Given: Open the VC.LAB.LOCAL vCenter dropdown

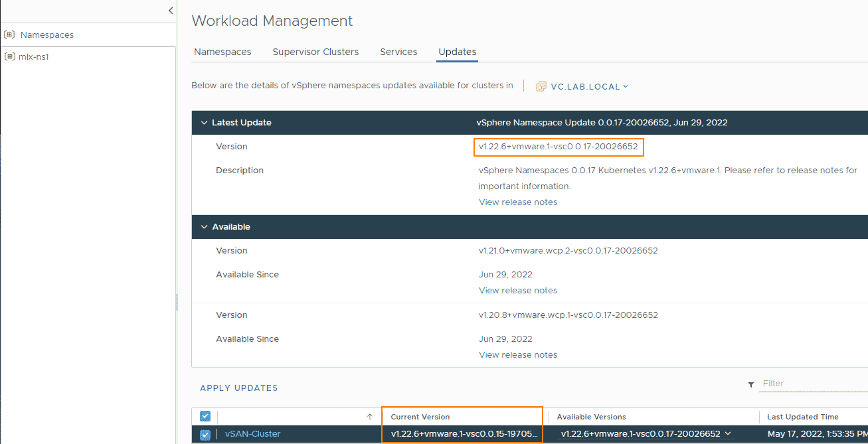Looking at the screenshot, I should tap(589, 86).
